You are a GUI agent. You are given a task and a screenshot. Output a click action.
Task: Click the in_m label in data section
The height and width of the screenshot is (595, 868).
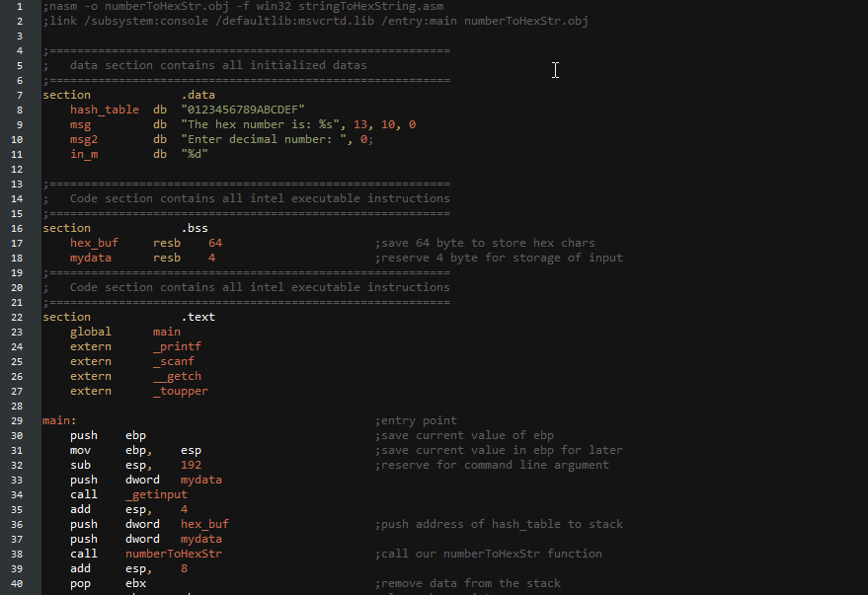(84, 154)
